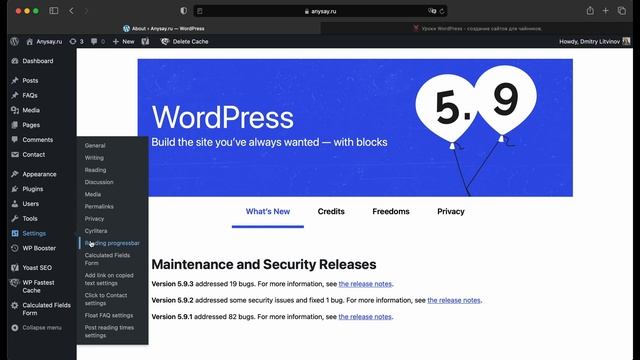Image resolution: width=640 pixels, height=360 pixels.
Task: Select Writing in Settings submenu
Action: (x=94, y=158)
